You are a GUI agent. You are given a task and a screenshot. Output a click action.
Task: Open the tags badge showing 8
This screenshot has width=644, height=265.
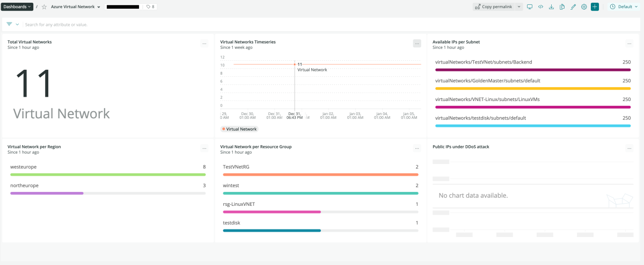tap(151, 7)
